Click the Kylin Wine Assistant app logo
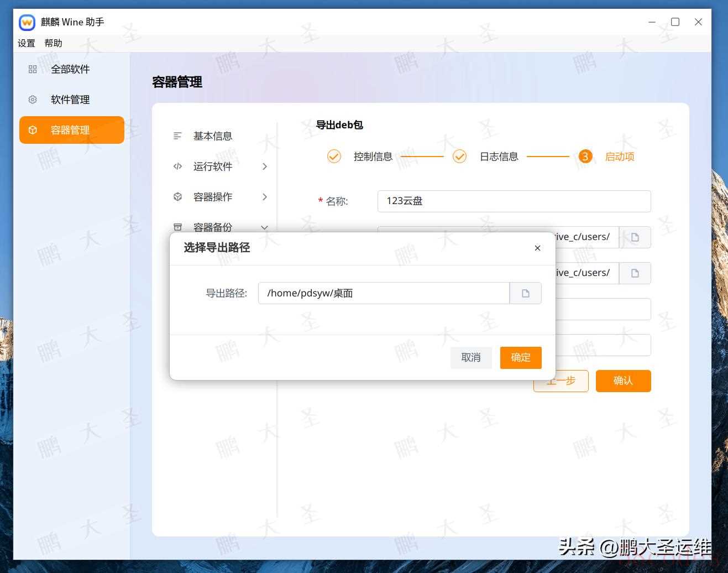This screenshot has height=573, width=728. (x=27, y=22)
